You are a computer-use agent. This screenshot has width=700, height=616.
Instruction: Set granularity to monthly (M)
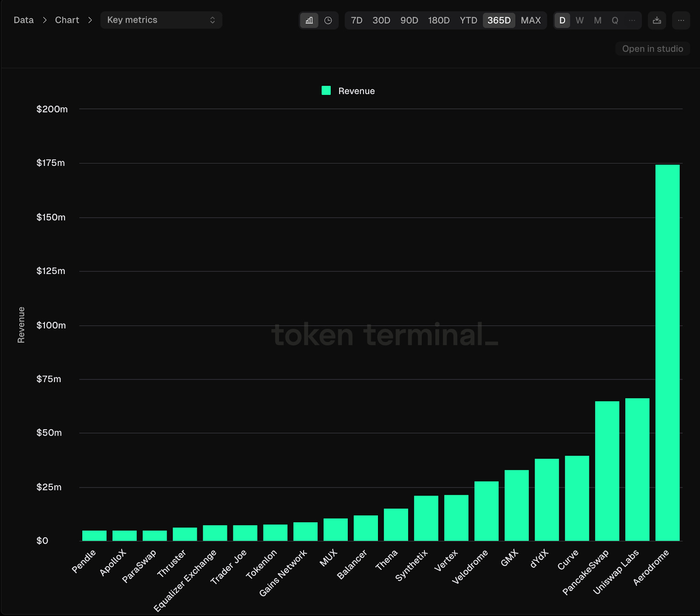tap(598, 21)
